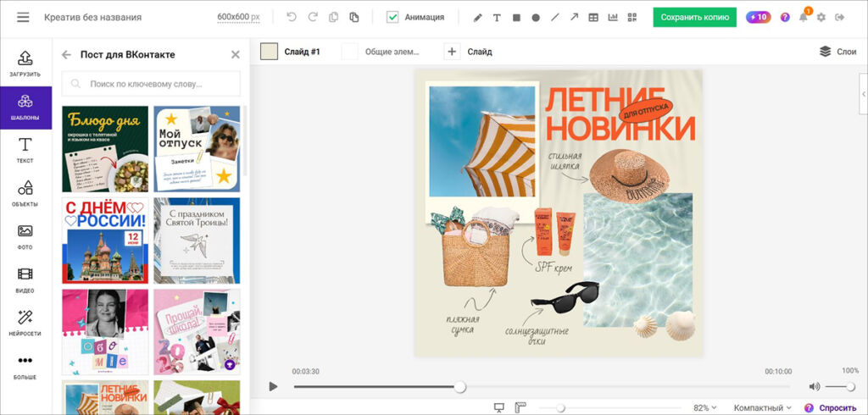Open the Нейросети sidebar panel
Image resolution: width=868 pixels, height=415 pixels.
pyautogui.click(x=25, y=324)
